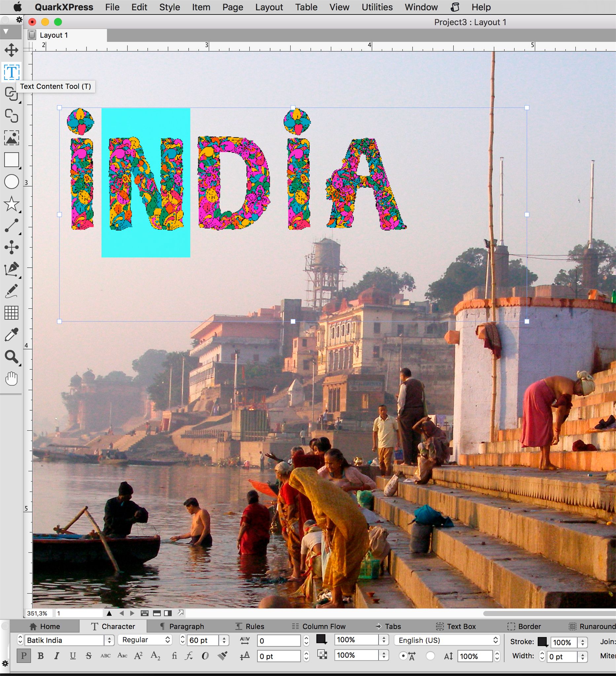This screenshot has width=616, height=676.
Task: Toggle Small Caps text style
Action: [x=122, y=655]
